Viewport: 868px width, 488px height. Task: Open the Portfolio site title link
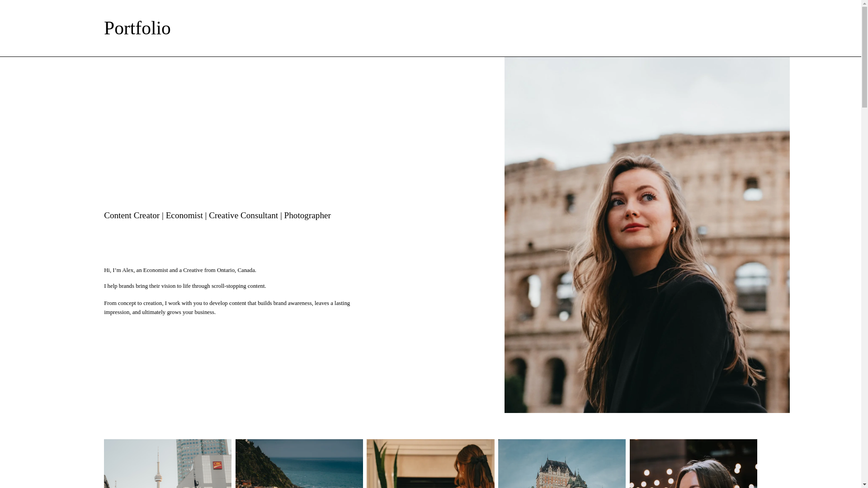pos(137,28)
